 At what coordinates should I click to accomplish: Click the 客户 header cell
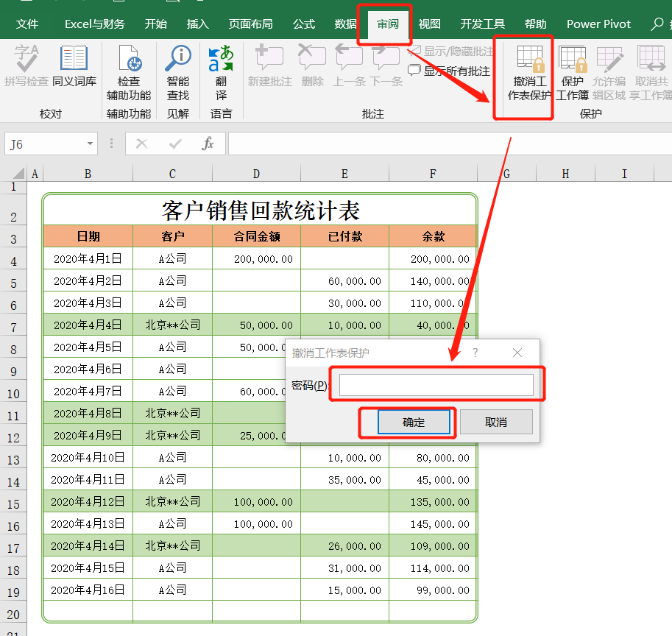tap(172, 236)
